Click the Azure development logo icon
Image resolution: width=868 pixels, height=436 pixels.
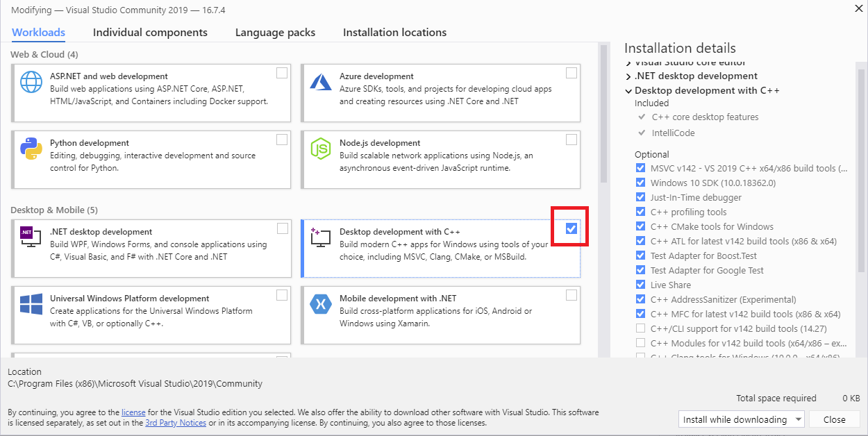(x=321, y=83)
